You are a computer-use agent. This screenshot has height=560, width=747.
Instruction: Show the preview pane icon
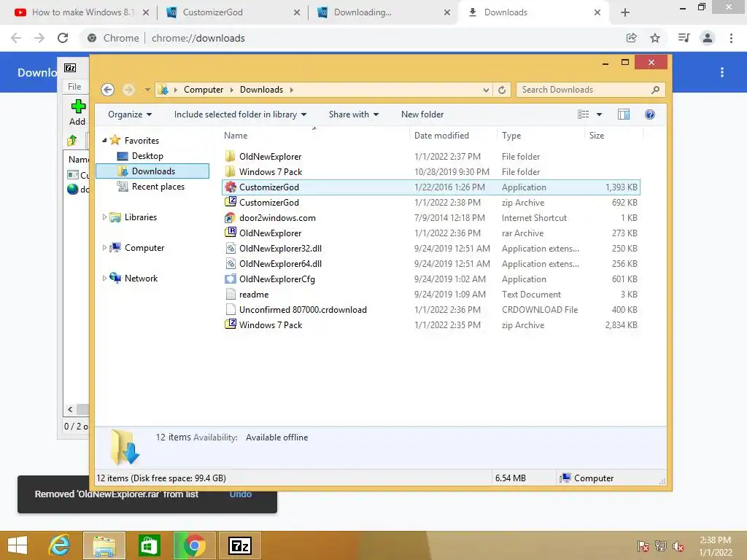click(624, 114)
